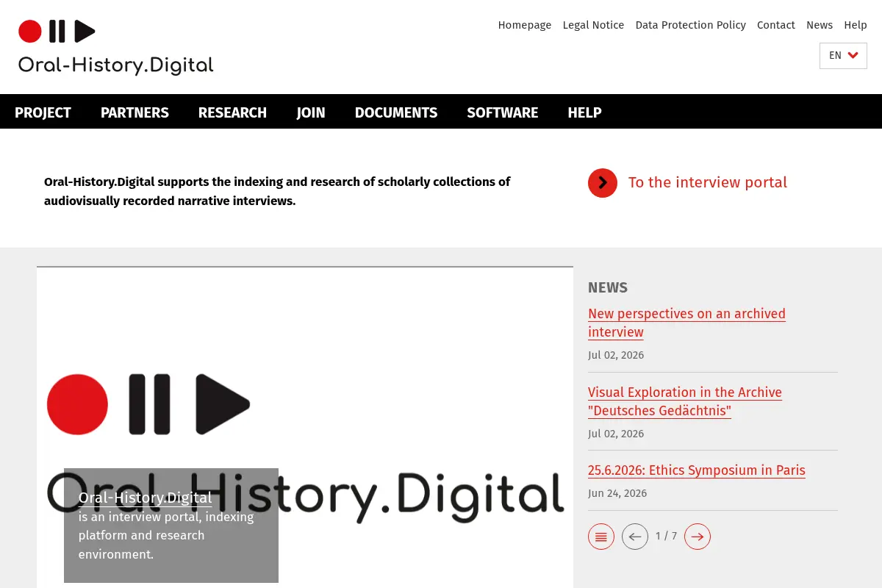The image size is (882, 588).
Task: Open the Data Protection Policy link
Action: (x=691, y=25)
